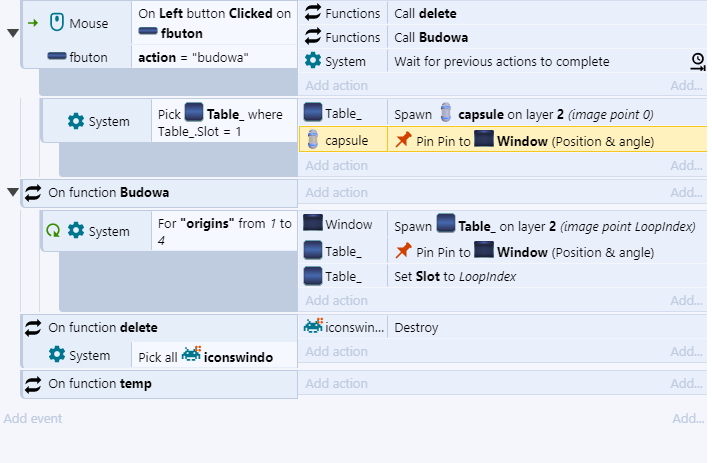Select the System gear icon in Pick Table_ condition
This screenshot has height=463, width=712.
pos(76,121)
